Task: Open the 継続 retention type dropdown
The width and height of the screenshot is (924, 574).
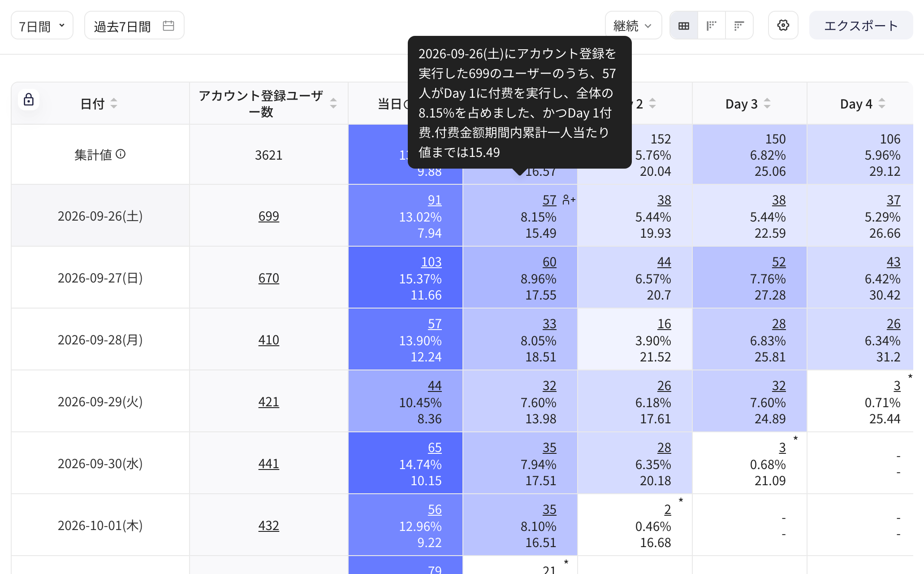Action: pos(633,26)
